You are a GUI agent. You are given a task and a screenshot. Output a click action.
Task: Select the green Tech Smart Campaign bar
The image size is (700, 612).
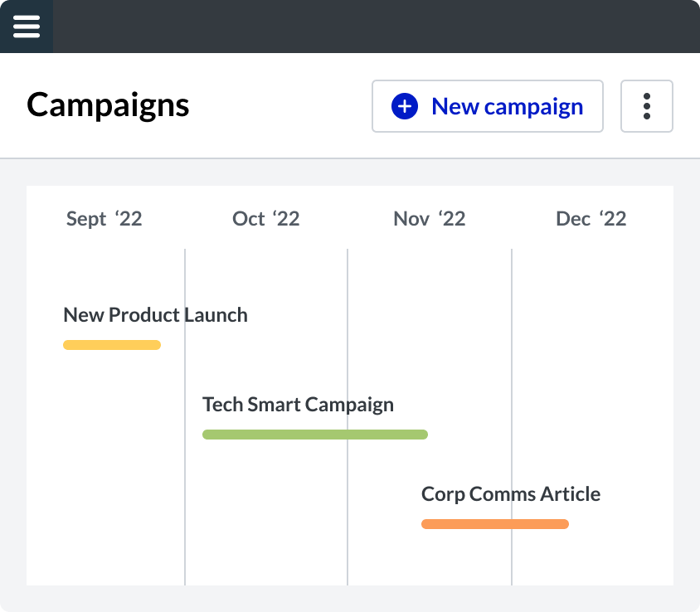[x=315, y=435]
